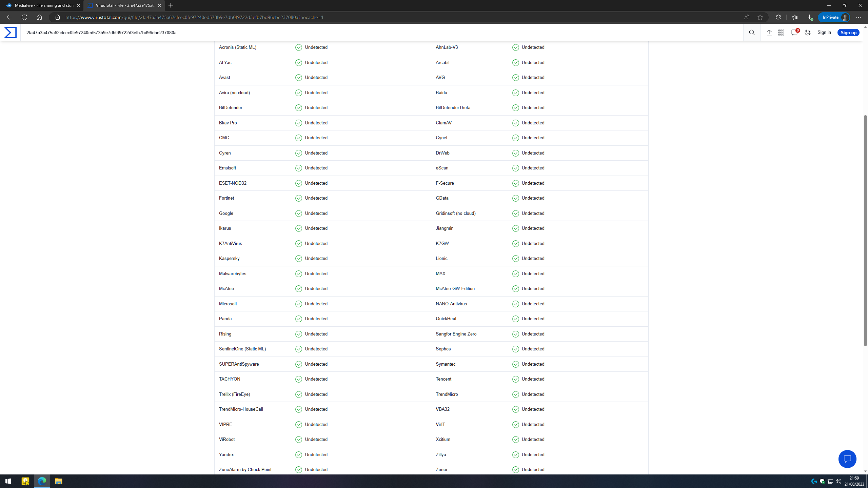The height and width of the screenshot is (488, 868).
Task: Toggle dark mode moon icon
Action: click(x=808, y=33)
